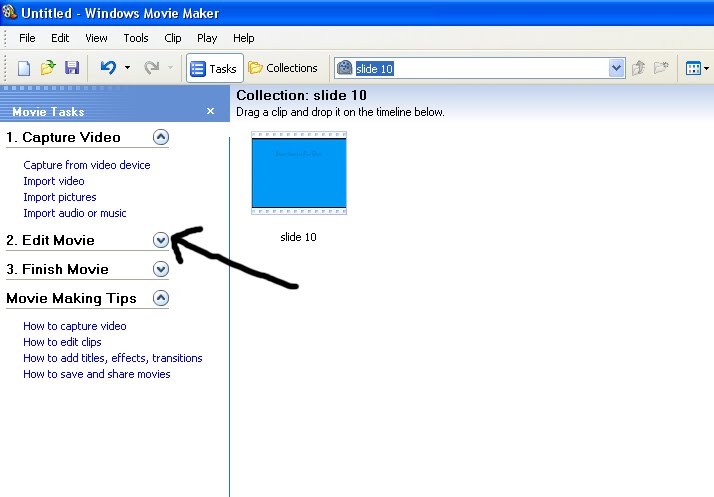Click the slide 10 clip label

click(x=298, y=237)
